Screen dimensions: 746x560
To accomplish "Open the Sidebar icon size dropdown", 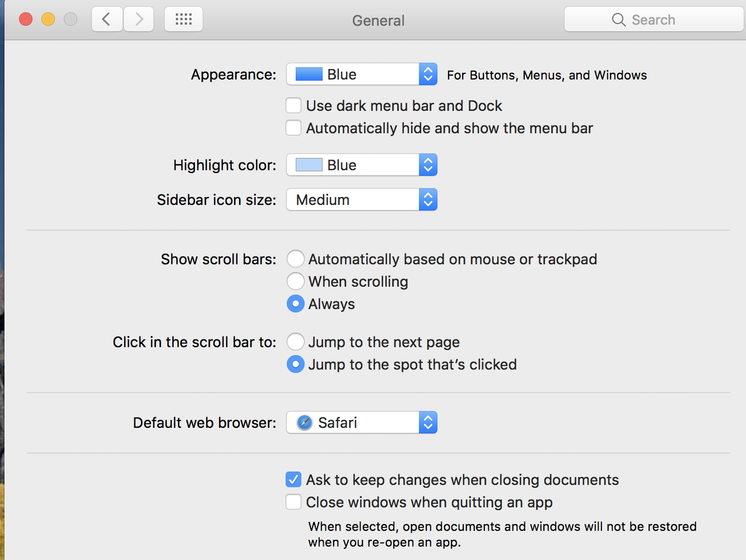I will pyautogui.click(x=362, y=200).
